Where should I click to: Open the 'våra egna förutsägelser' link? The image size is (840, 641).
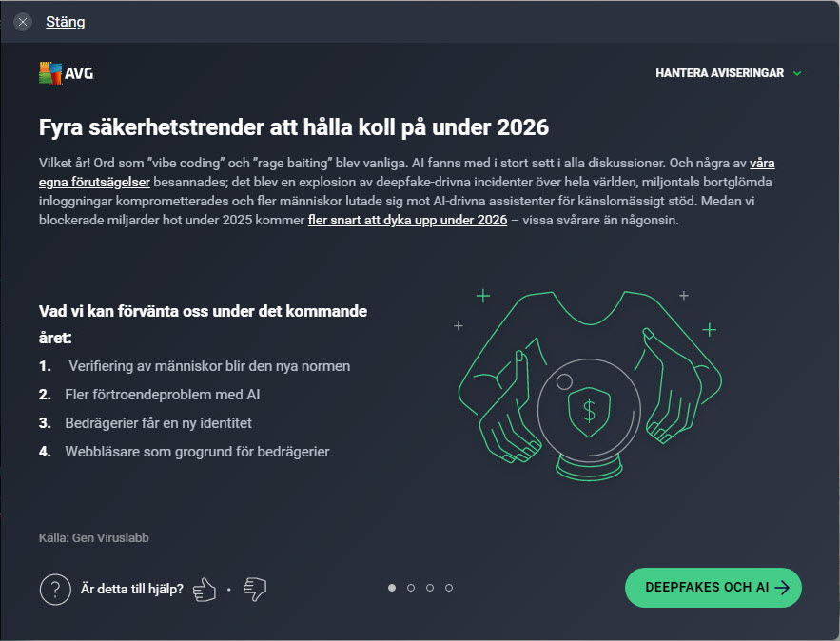pos(761,163)
